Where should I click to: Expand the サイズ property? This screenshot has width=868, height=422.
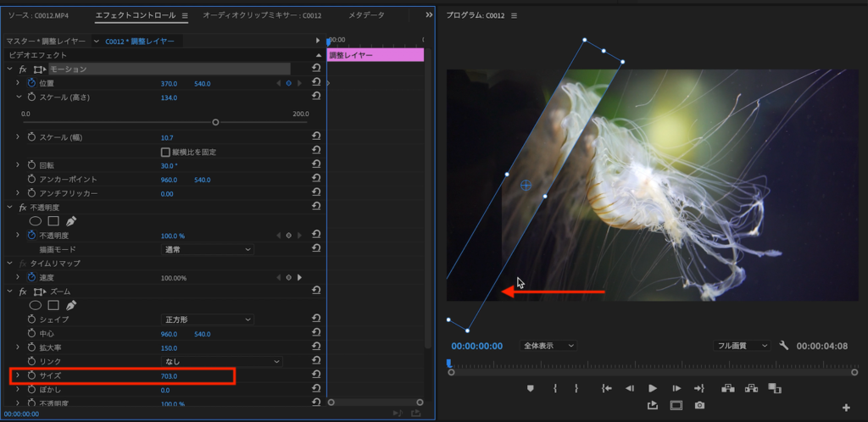click(x=17, y=375)
